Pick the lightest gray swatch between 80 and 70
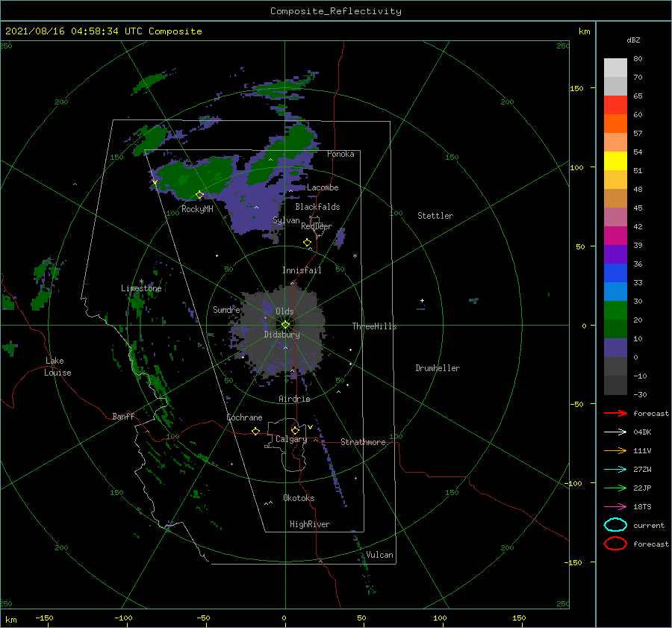The width and height of the screenshot is (672, 628). pos(615,68)
